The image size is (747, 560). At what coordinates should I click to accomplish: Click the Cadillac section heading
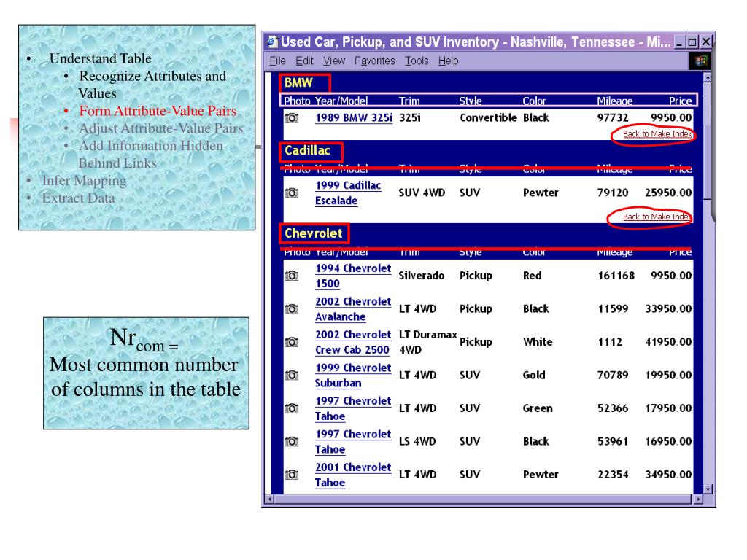pos(307,150)
